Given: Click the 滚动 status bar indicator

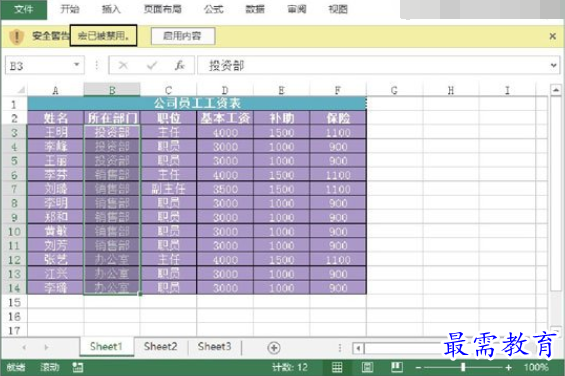Looking at the screenshot, I should [x=49, y=367].
